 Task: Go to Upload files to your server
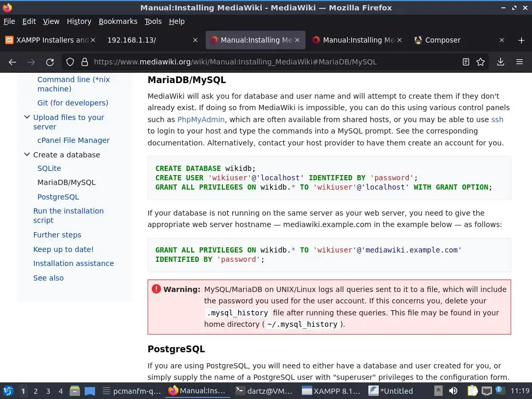pyautogui.click(x=69, y=122)
